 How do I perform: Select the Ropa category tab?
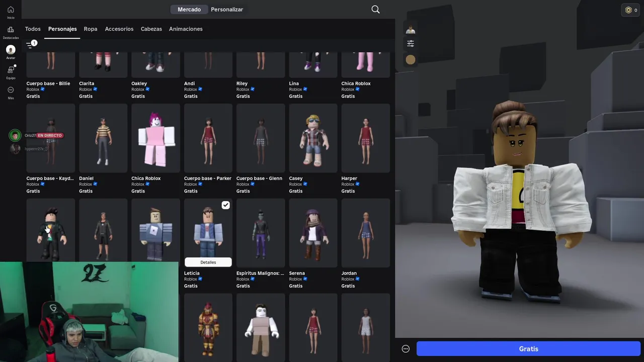point(91,29)
